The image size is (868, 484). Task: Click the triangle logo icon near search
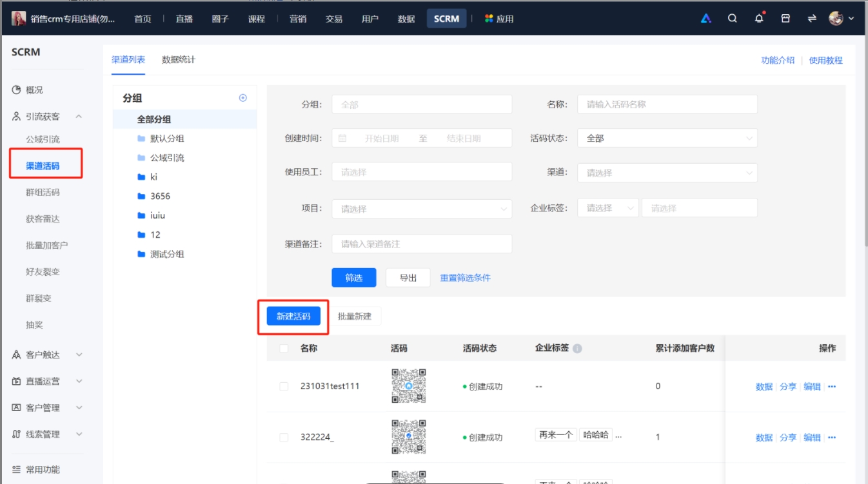[x=705, y=19]
